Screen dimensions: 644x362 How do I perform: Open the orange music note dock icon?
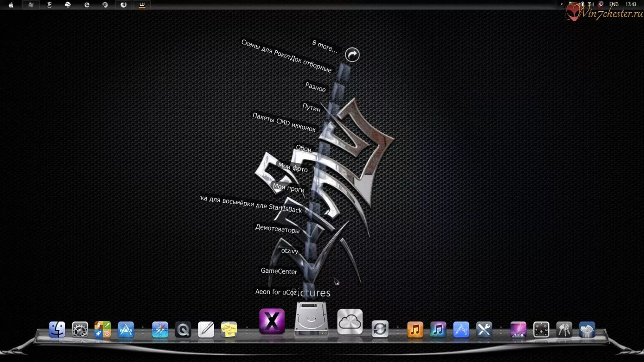[415, 330]
